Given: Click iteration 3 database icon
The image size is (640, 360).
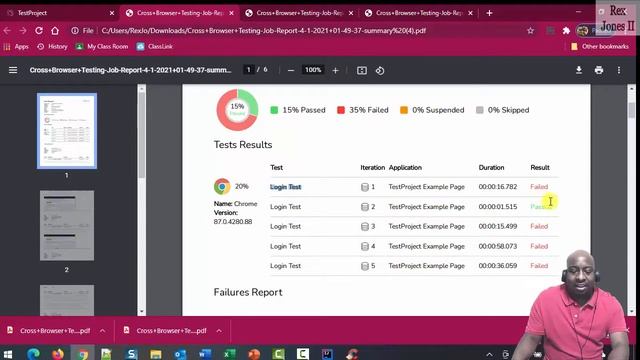Looking at the screenshot, I should point(364,227).
